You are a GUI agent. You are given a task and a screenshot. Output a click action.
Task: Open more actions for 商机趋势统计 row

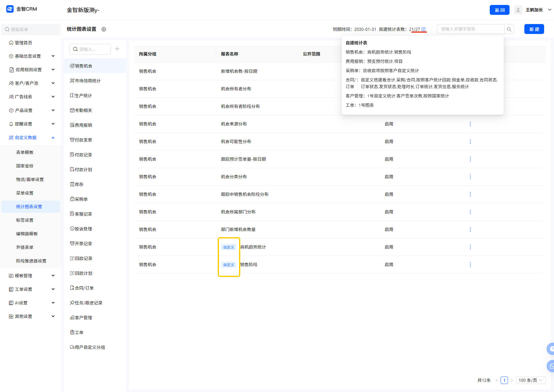[x=470, y=247]
